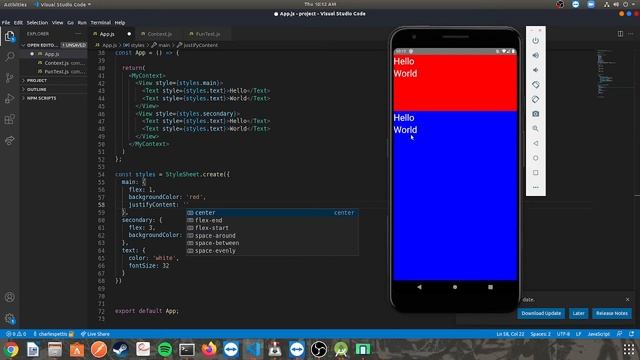
Task: Switch to the FunText.js editor tab
Action: pyautogui.click(x=207, y=34)
